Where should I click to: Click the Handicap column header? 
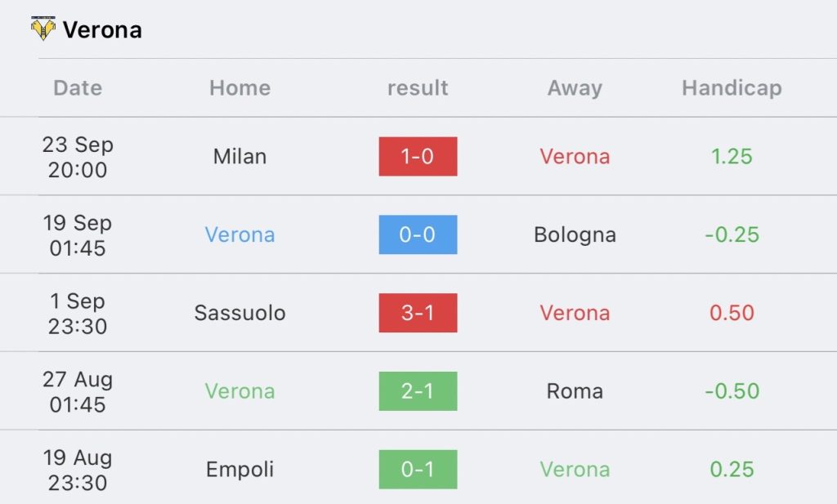(x=732, y=88)
